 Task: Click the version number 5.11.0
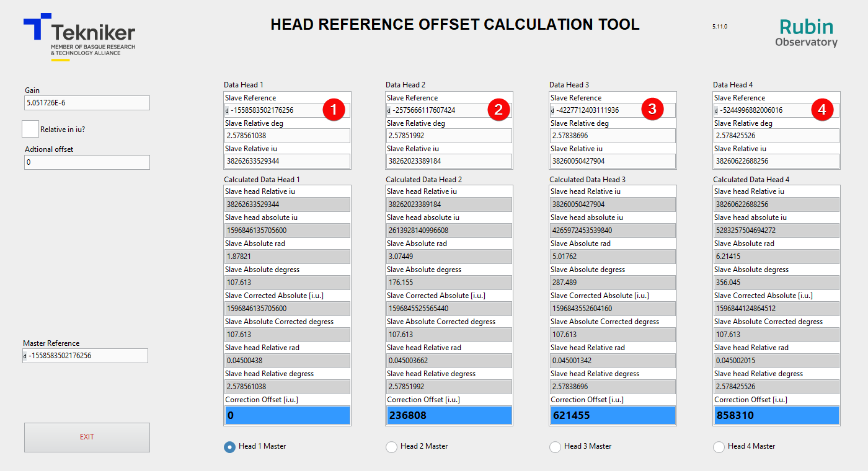[x=720, y=27]
